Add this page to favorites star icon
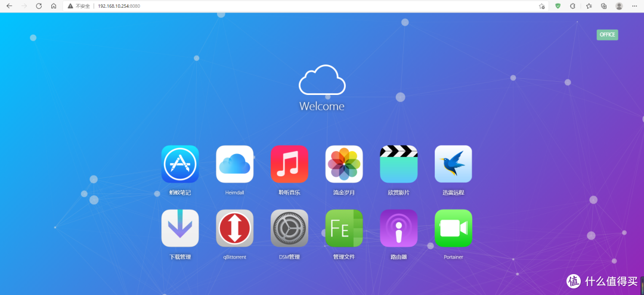The height and width of the screenshot is (295, 644). click(541, 6)
